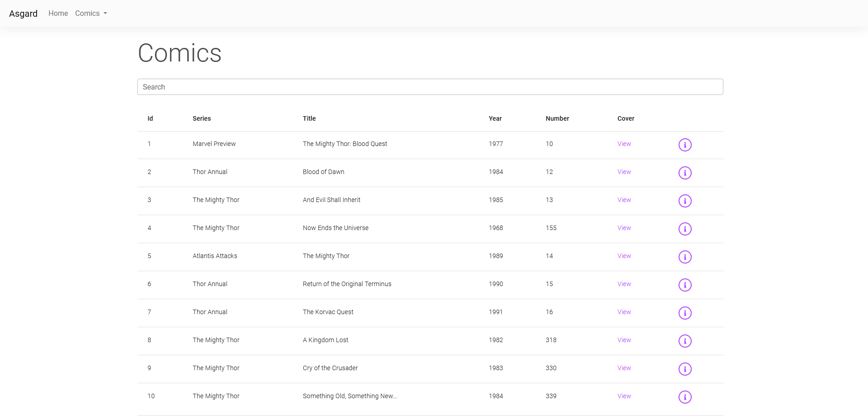The image size is (868, 419).
Task: View cover of The Mighty Thor: Blood Quest
Action: 624,144
